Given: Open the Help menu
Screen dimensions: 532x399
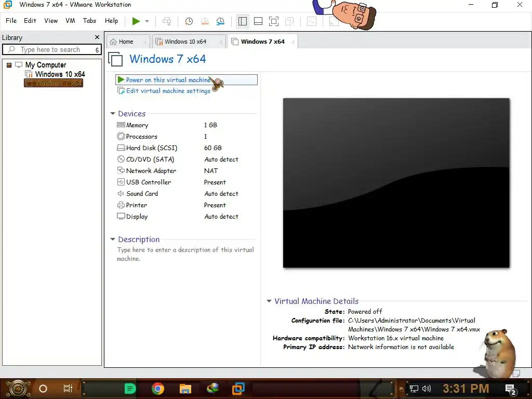Looking at the screenshot, I should tap(111, 21).
